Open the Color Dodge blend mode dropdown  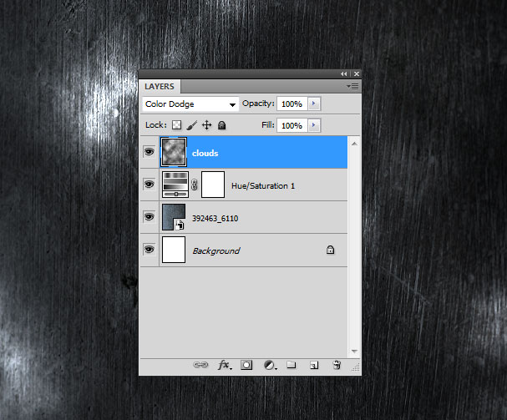click(190, 104)
